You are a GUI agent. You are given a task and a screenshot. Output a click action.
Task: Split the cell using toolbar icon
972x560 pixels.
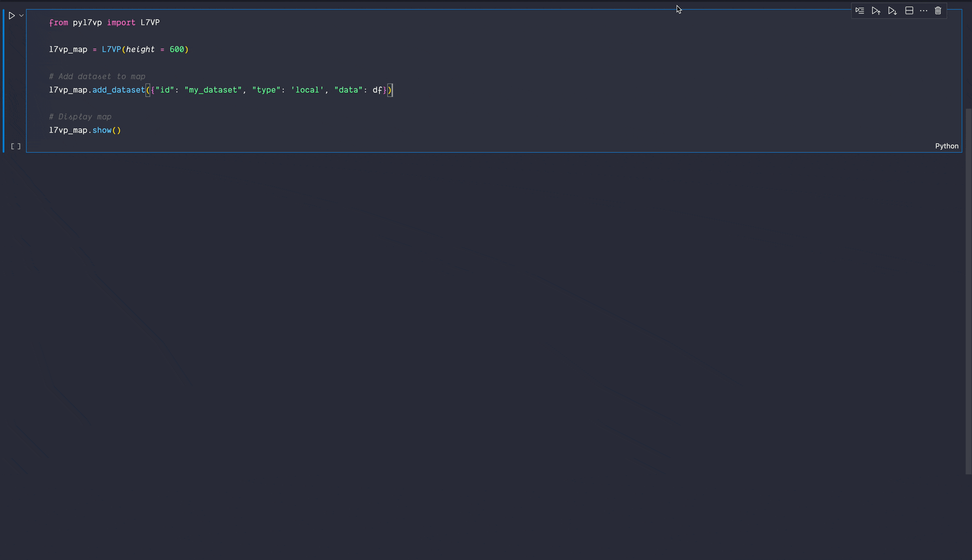909,11
